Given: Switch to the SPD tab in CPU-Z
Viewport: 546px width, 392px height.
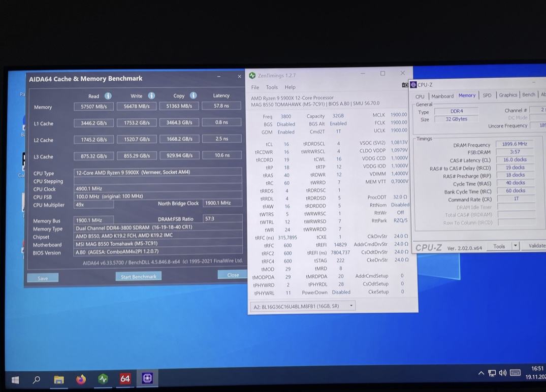Looking at the screenshot, I should tap(487, 95).
